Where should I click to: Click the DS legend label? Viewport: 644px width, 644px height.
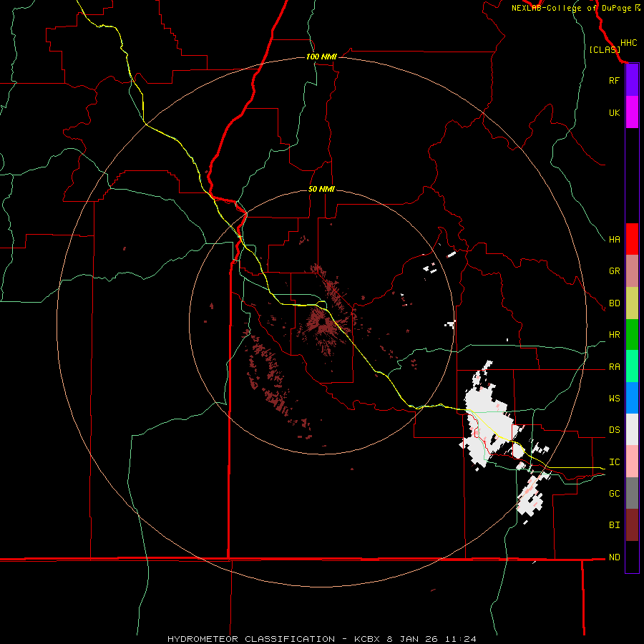coord(614,430)
